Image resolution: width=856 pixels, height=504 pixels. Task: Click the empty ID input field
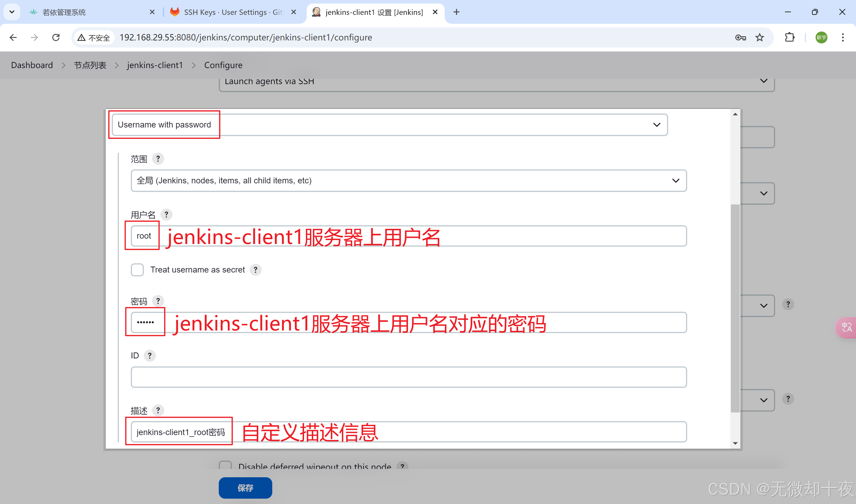click(x=408, y=377)
